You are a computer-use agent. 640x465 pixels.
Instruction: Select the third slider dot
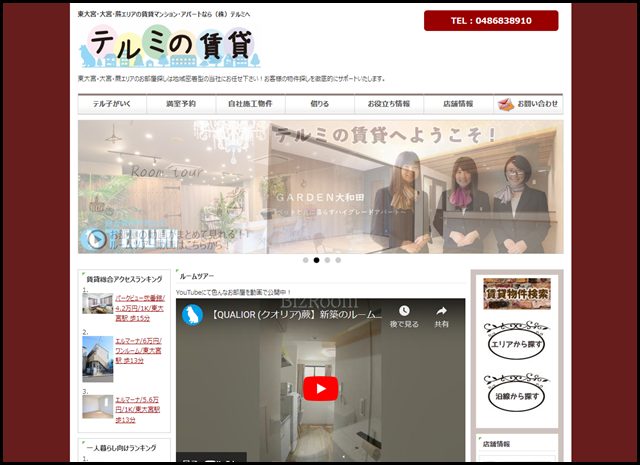pyautogui.click(x=327, y=260)
